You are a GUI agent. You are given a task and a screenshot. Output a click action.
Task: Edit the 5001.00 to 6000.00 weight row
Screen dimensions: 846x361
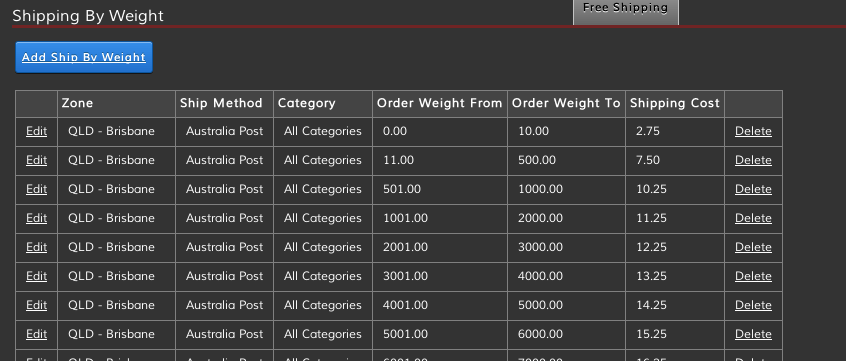click(x=36, y=335)
